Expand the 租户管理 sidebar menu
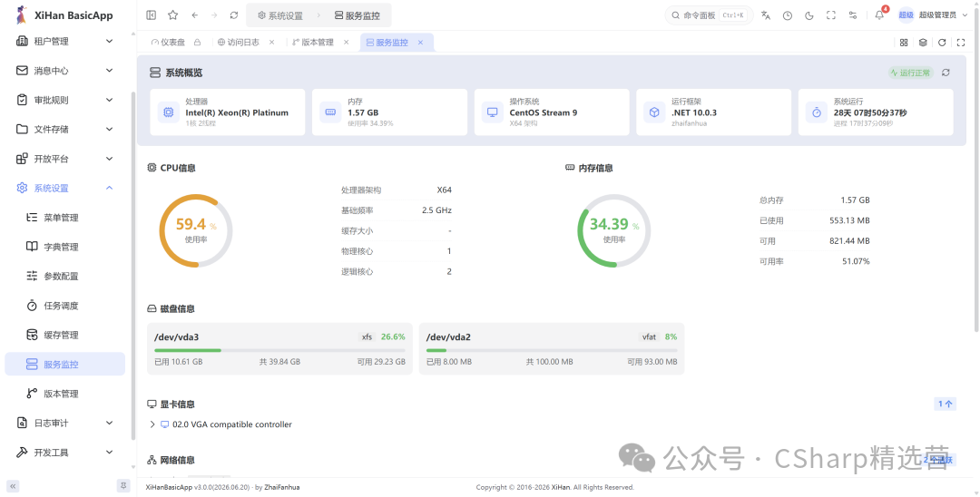Screen dimensions: 980x497 65,41
